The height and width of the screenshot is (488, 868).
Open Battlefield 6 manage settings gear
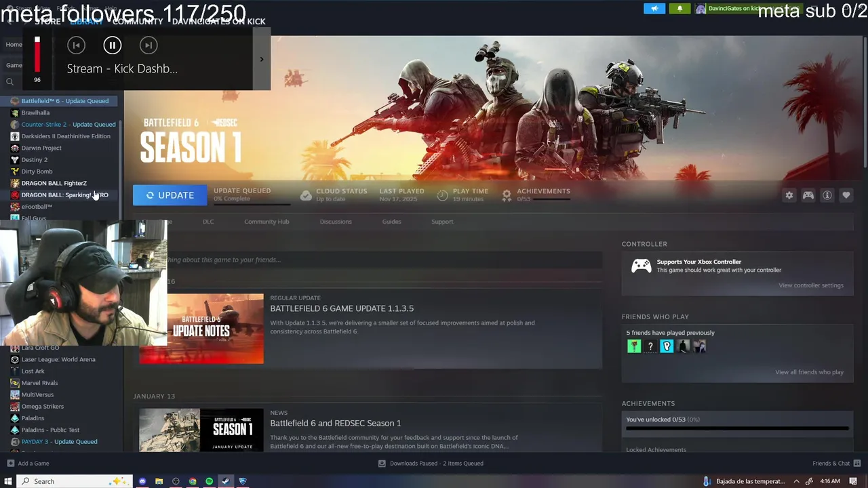point(789,195)
